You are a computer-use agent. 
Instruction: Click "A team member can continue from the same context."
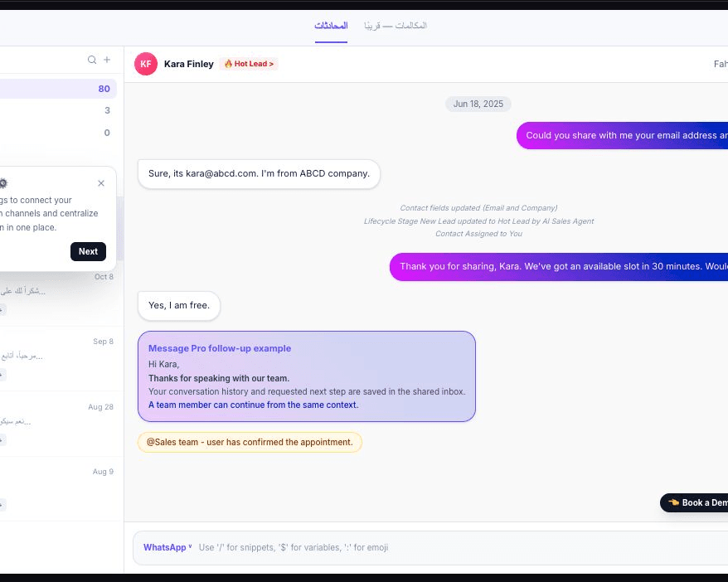point(253,405)
